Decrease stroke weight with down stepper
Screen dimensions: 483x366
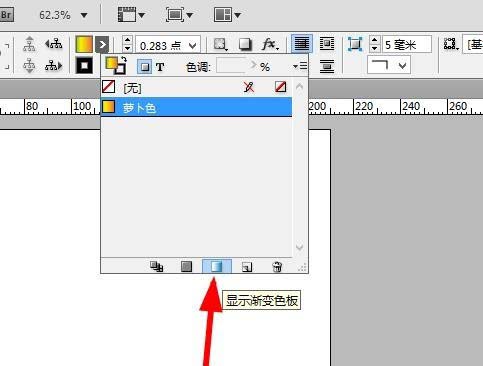[127, 49]
